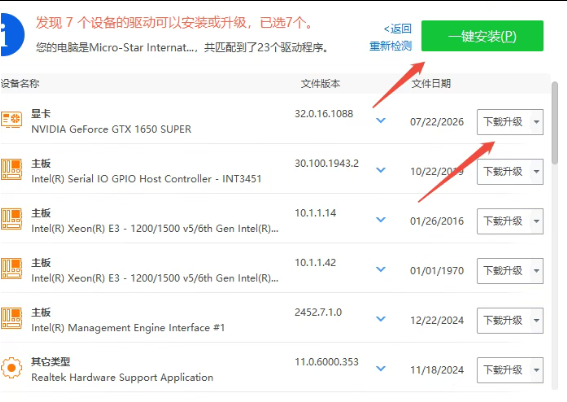Screen dimensions: 567x402
Task: Click version number 11.0.6000.353
Action: click(327, 362)
